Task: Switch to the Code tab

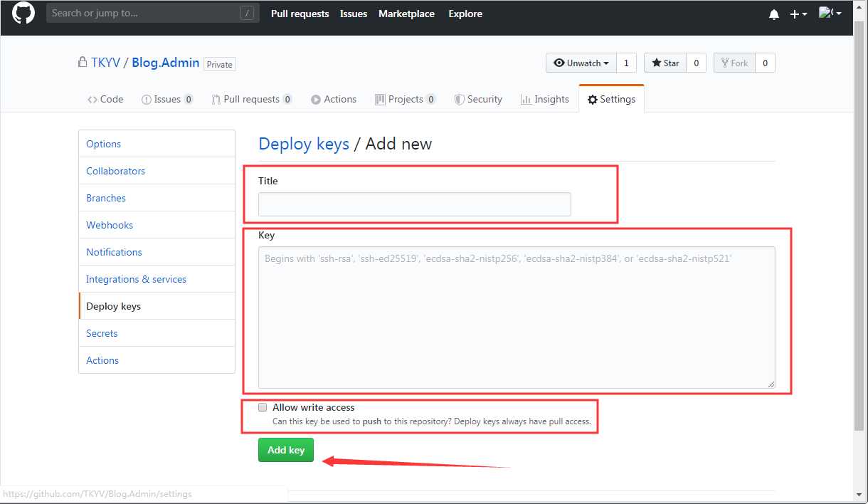Action: (105, 99)
